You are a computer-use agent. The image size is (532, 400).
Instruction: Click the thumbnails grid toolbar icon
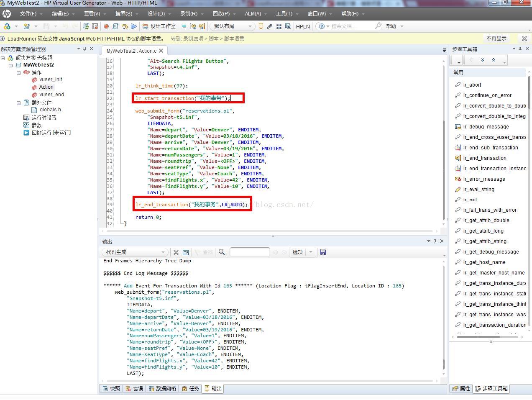(279, 26)
